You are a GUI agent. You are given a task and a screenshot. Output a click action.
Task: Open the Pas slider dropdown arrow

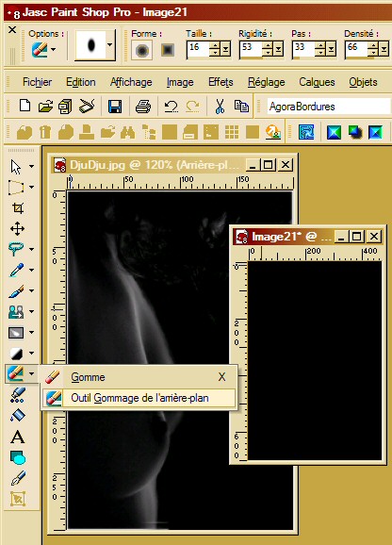(x=332, y=49)
